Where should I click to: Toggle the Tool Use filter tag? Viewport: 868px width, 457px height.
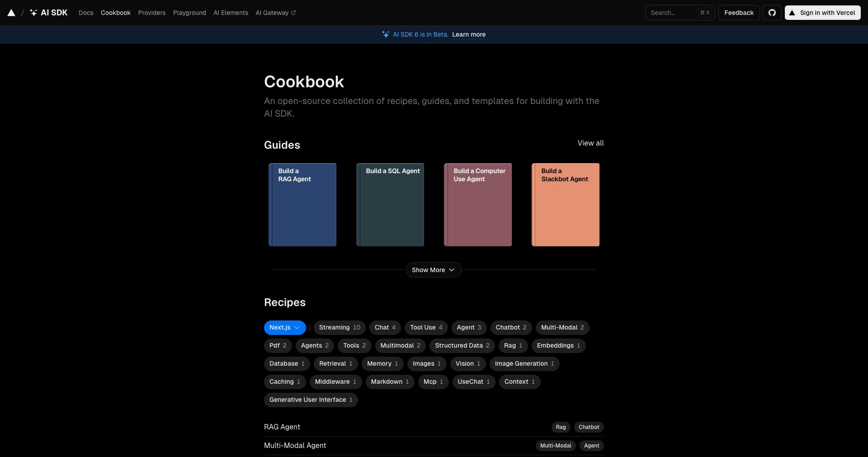point(426,328)
